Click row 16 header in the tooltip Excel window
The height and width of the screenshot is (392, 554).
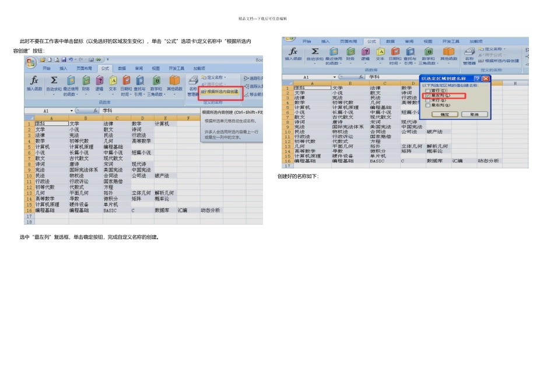click(x=29, y=211)
